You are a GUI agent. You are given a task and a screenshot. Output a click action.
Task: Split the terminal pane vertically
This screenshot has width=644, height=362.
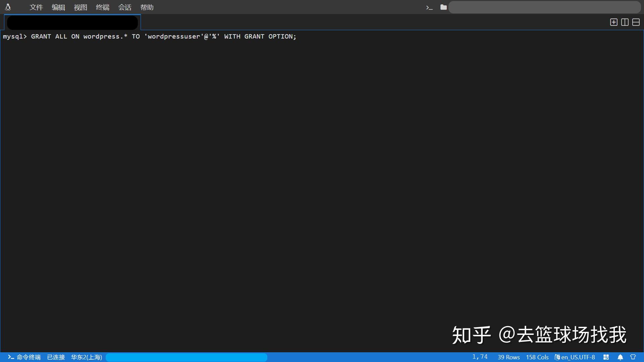pos(625,22)
